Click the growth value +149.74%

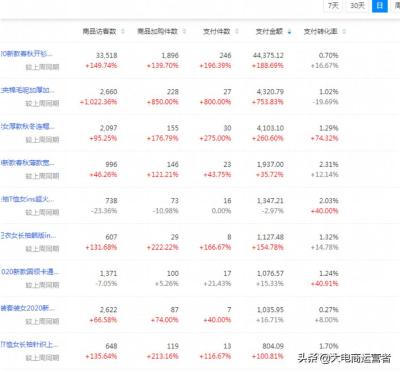(101, 66)
